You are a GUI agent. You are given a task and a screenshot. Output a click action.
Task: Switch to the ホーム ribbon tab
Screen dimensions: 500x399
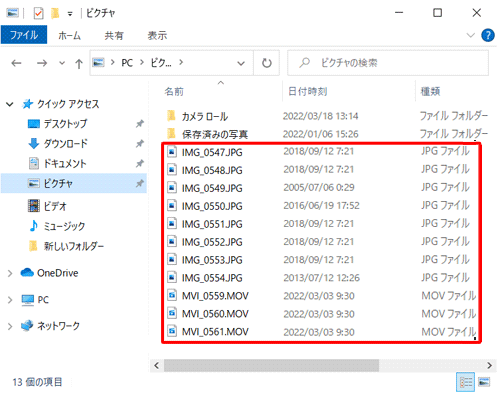(69, 35)
